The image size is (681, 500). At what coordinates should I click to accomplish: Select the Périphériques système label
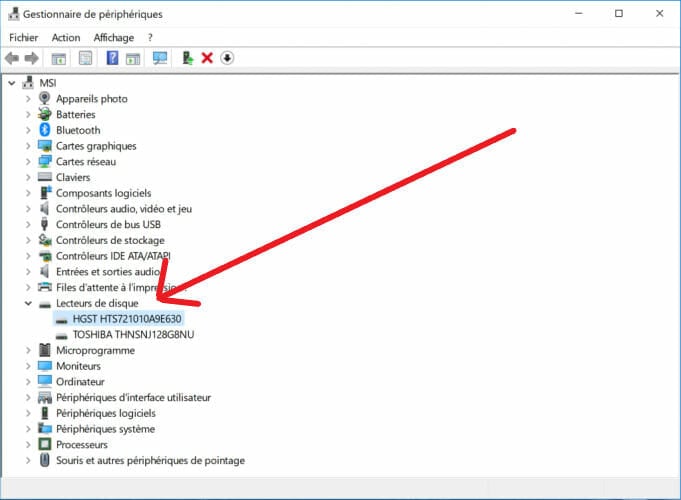click(105, 429)
